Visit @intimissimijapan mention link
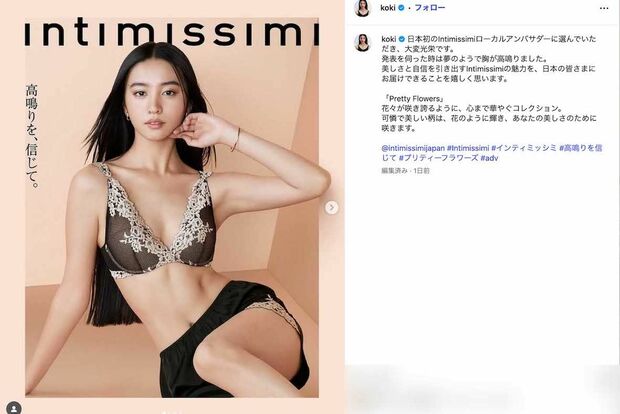 point(413,148)
